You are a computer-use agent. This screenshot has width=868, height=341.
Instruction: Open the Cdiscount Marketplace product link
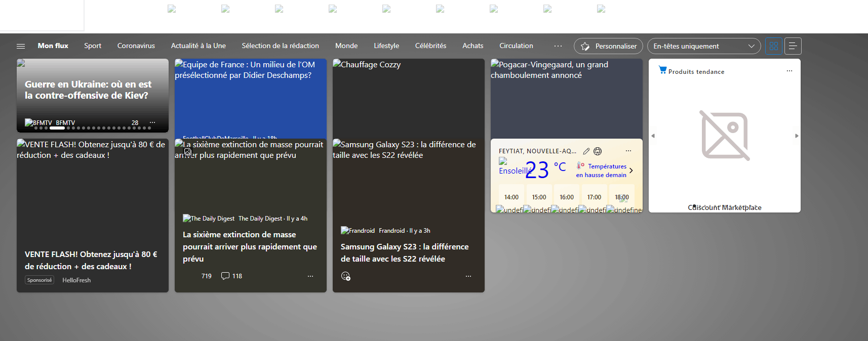[x=725, y=207]
